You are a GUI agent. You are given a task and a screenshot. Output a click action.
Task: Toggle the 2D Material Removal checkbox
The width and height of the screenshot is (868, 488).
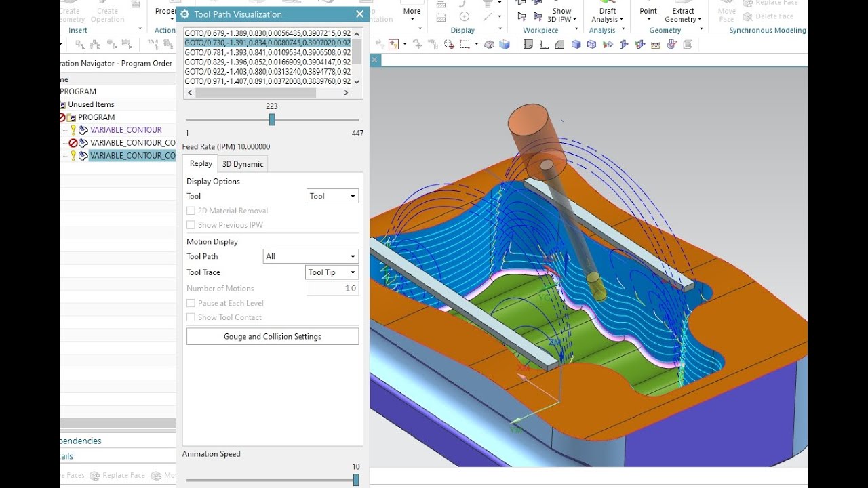click(x=191, y=211)
